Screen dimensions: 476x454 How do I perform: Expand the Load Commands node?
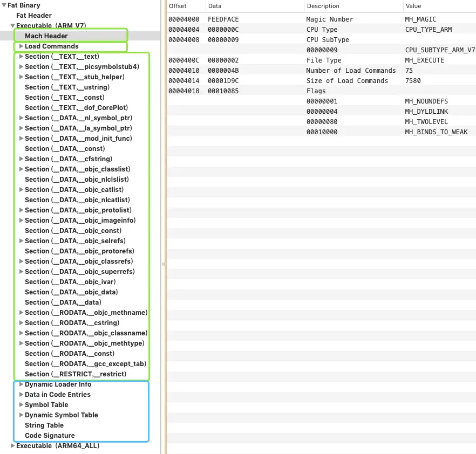(x=21, y=46)
